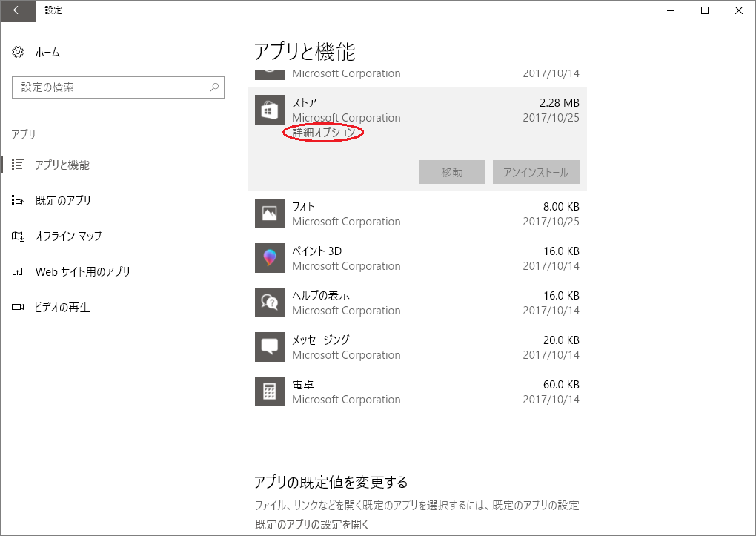
Task: Select the フォト app name
Action: click(303, 207)
